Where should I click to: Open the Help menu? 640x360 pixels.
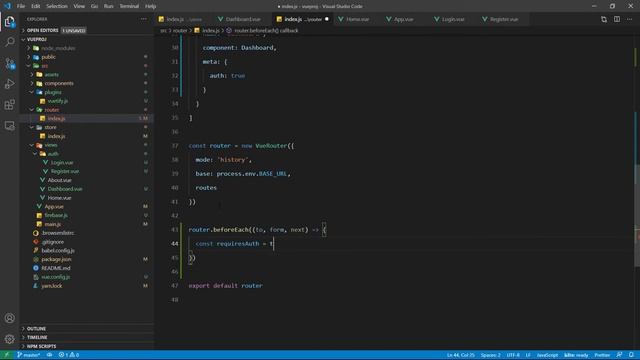point(151,6)
